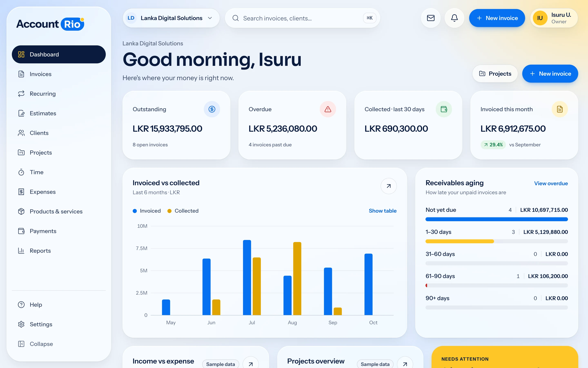Image resolution: width=588 pixels, height=368 pixels.
Task: Click the 1–30 days aging bar
Action: (497, 241)
